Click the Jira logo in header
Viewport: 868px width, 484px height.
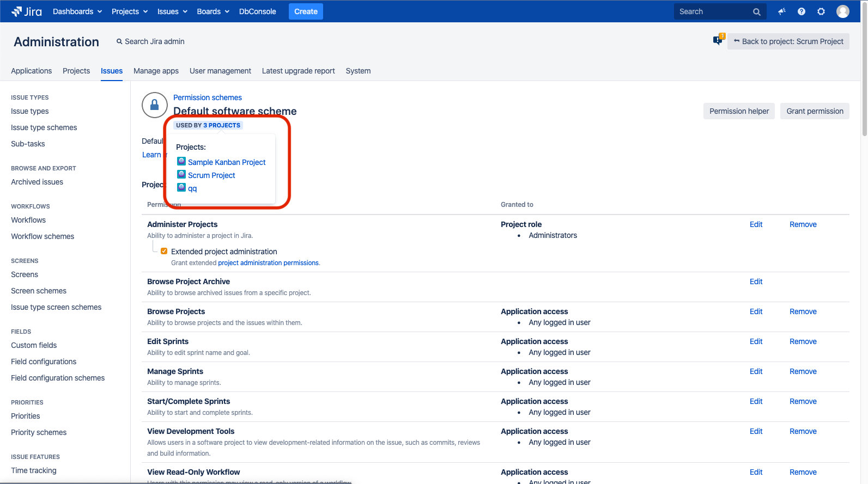(x=26, y=11)
